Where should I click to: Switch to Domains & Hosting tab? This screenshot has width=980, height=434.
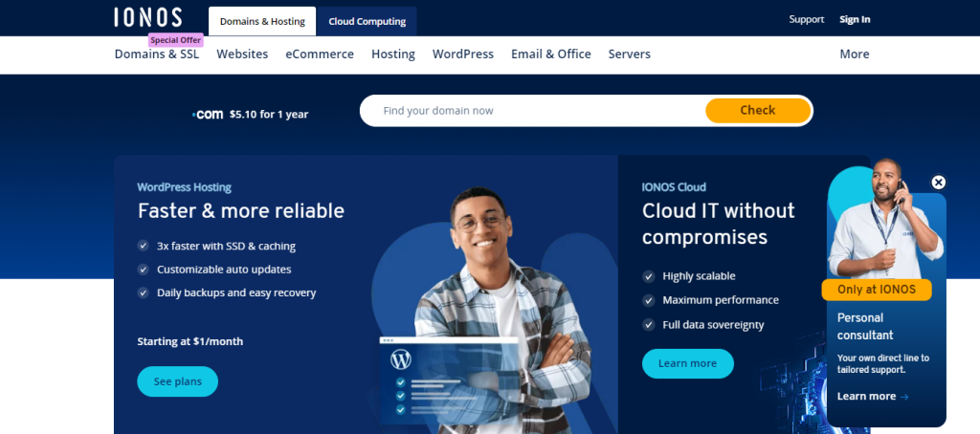pos(262,21)
